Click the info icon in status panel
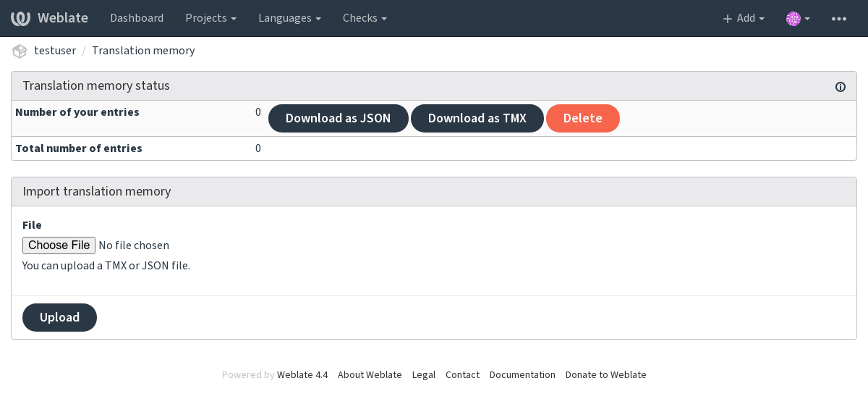This screenshot has width=868, height=399. (x=841, y=87)
